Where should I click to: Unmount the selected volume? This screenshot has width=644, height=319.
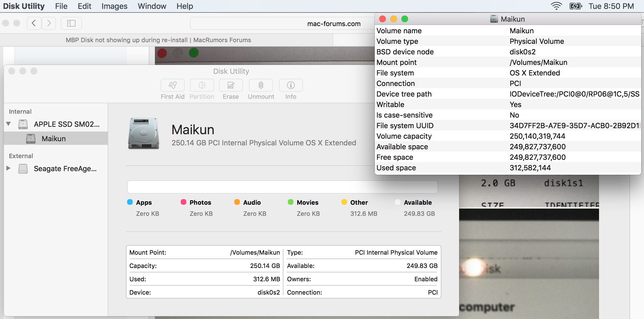point(261,85)
